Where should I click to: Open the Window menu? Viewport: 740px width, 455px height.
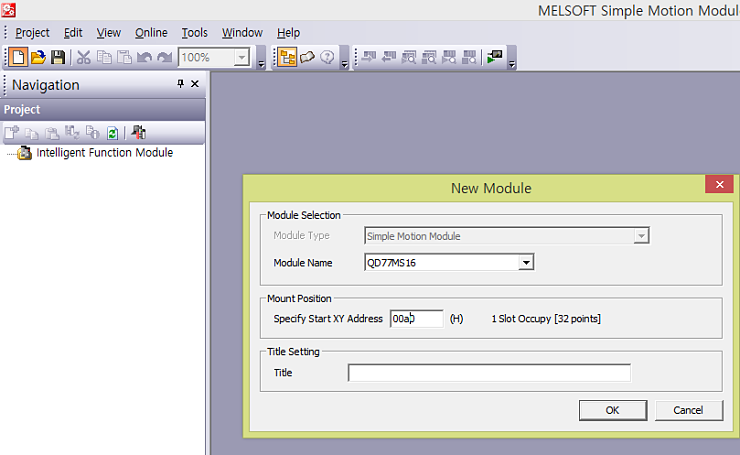(x=242, y=33)
